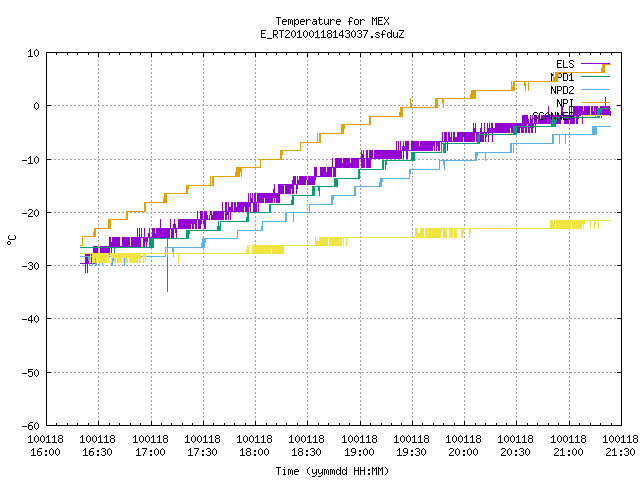
Task: Click the yellow SCANNER noise band near 18:05
Action: click(x=265, y=249)
